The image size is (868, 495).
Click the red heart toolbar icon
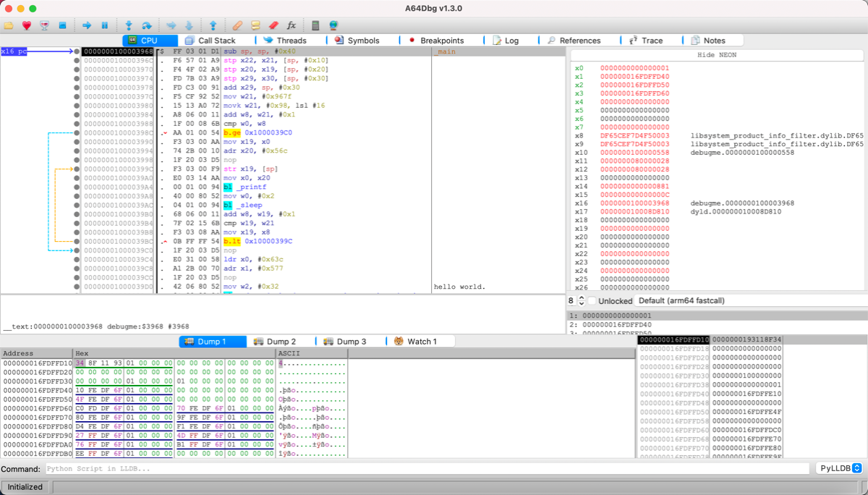point(27,25)
